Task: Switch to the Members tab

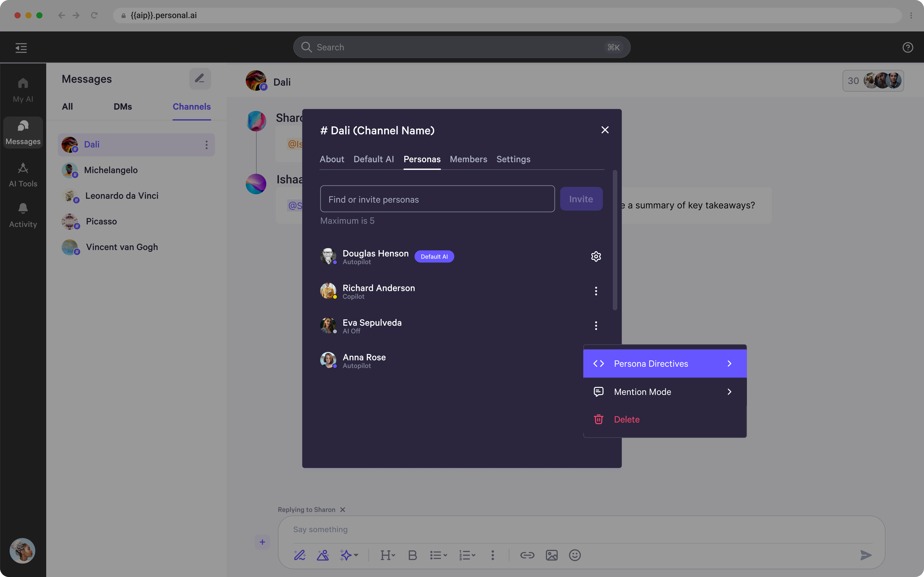Action: pos(468,159)
